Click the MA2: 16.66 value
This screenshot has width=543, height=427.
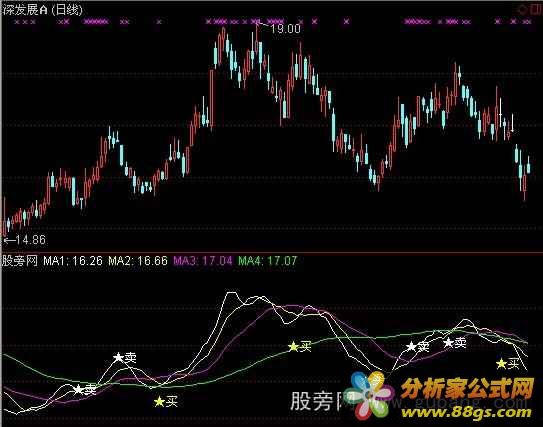coord(138,260)
